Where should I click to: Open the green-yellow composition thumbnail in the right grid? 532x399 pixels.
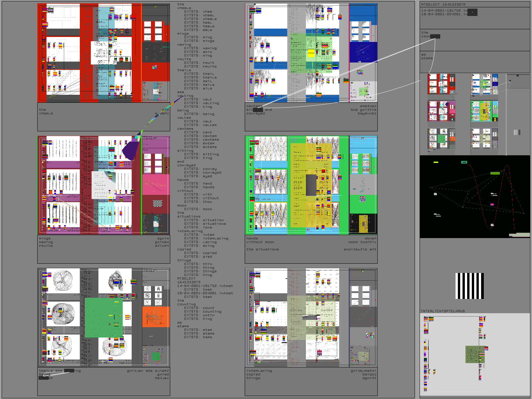(484, 111)
